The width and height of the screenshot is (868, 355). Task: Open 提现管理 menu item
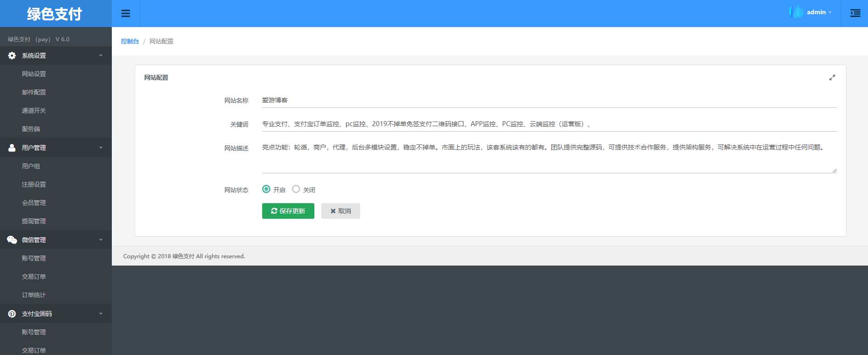point(56,221)
